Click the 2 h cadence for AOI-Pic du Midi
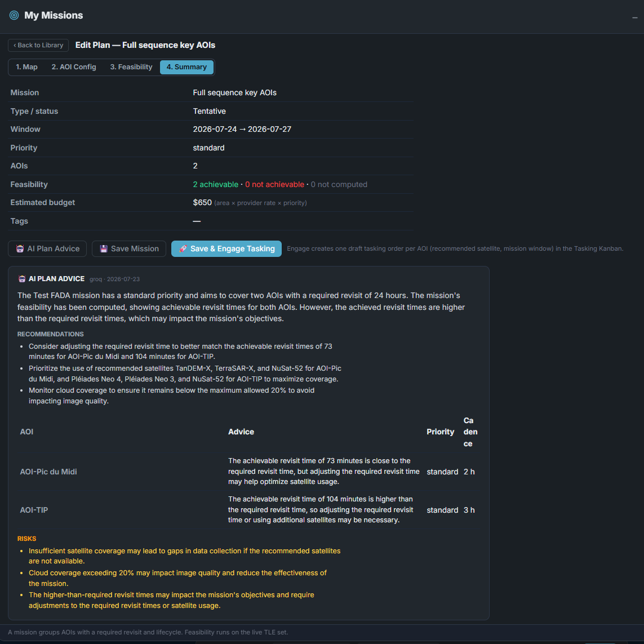The width and height of the screenshot is (644, 644). 469,472
